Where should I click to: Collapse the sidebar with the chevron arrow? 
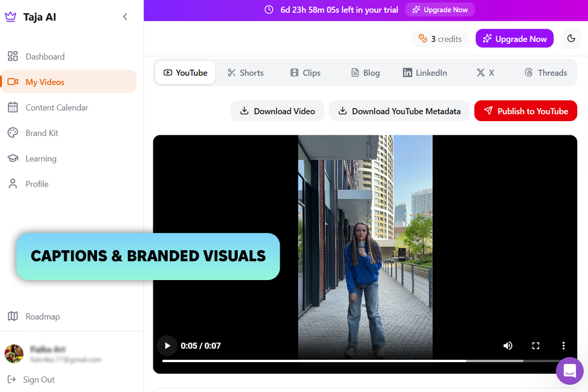125,17
